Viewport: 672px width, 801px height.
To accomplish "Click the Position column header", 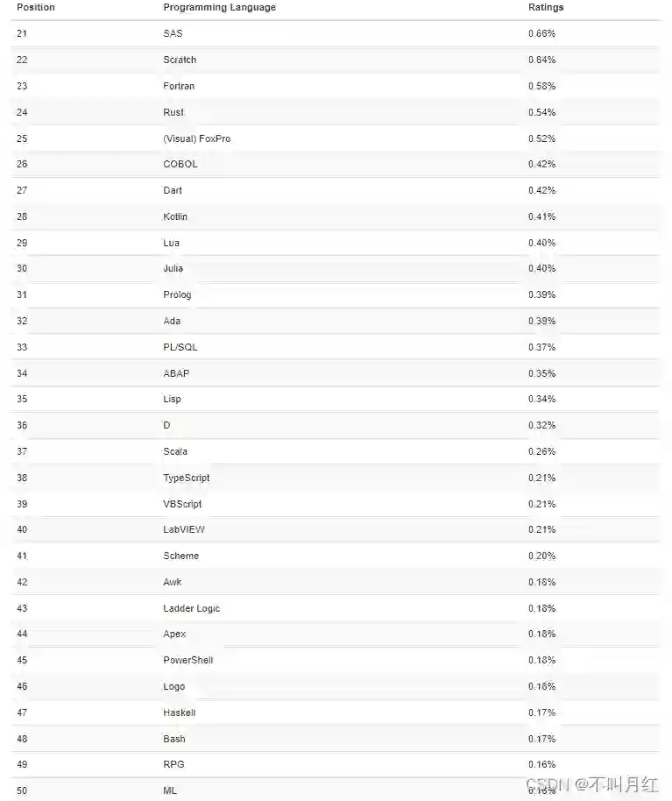I will click(36, 8).
